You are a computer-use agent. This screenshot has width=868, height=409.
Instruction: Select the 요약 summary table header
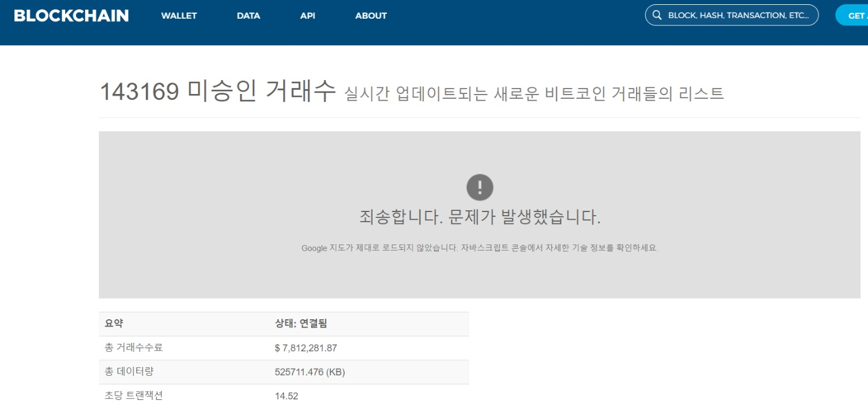pos(114,323)
